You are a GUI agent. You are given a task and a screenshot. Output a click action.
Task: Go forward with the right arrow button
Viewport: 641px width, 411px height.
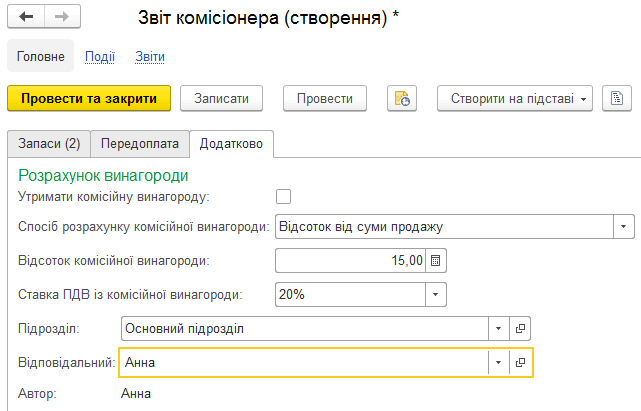(x=62, y=16)
